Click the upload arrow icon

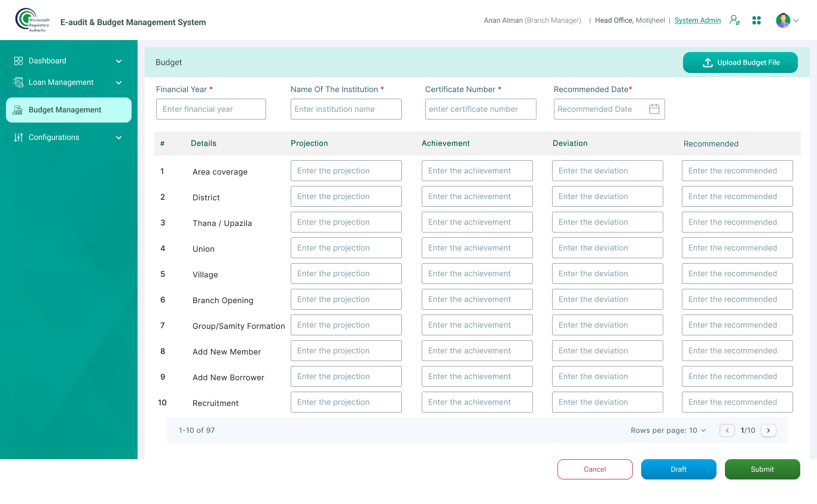tap(708, 62)
